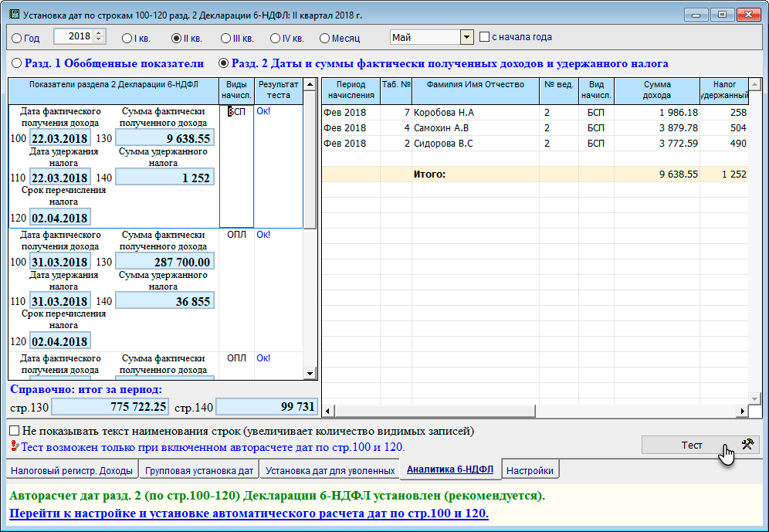The width and height of the screenshot is (769, 532).
Task: Click right table vertical scroll down arrow
Action: click(x=755, y=398)
